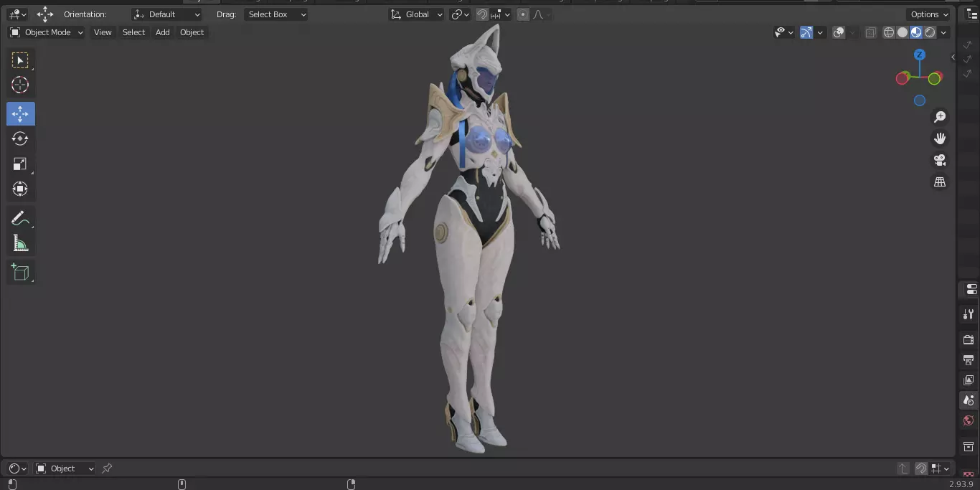This screenshot has width=980, height=490.
Task: Open the Global transform orientation dropdown
Action: 417,14
